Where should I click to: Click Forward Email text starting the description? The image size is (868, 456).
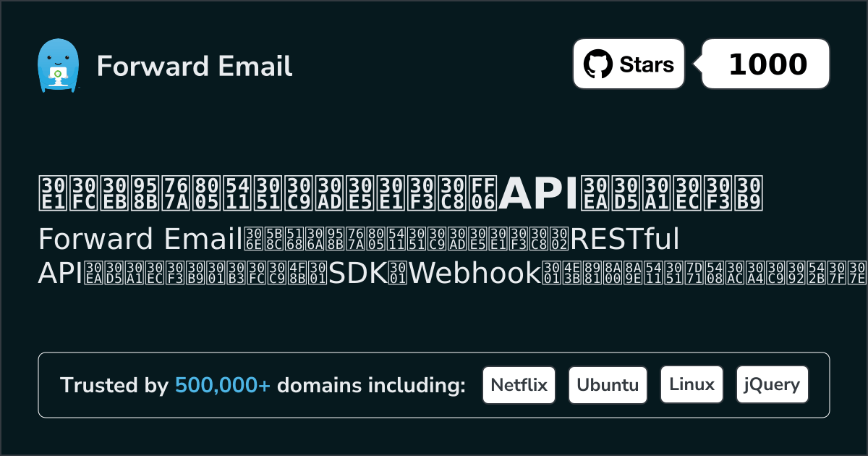[x=138, y=238]
